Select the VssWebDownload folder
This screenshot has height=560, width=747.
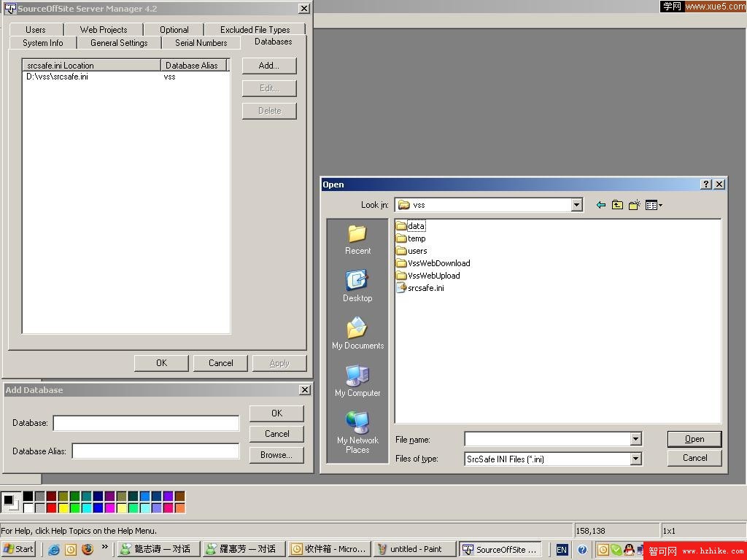433,263
